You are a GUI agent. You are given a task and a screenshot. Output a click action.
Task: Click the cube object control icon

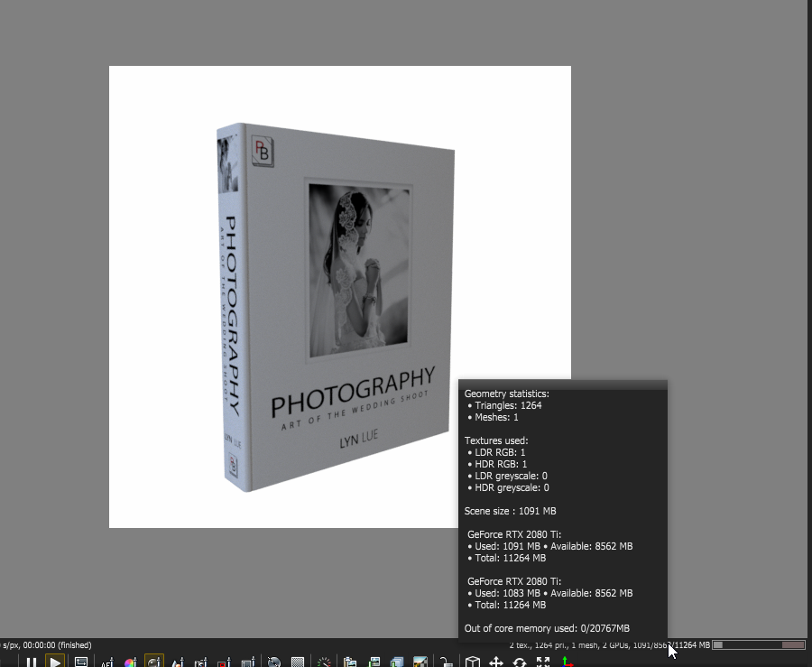pos(472,662)
